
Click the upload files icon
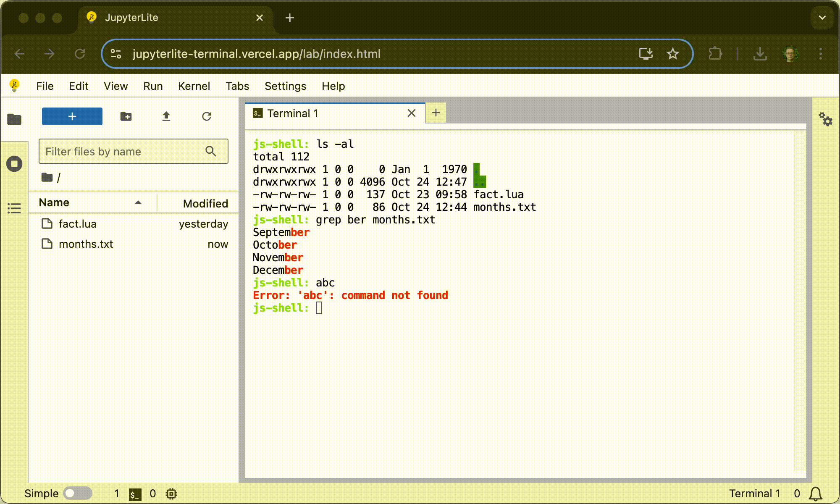coord(166,116)
